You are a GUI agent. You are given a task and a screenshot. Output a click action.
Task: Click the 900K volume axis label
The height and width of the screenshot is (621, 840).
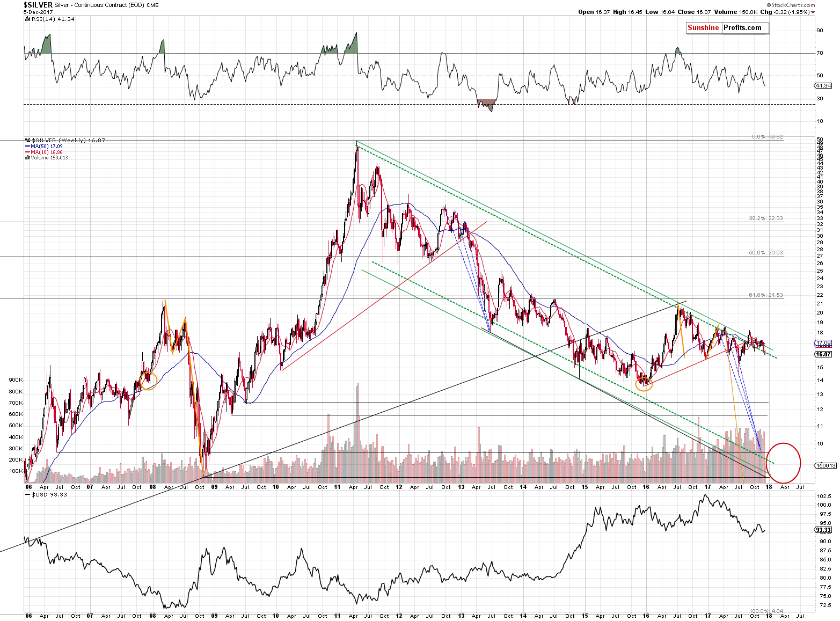pyautogui.click(x=16, y=379)
